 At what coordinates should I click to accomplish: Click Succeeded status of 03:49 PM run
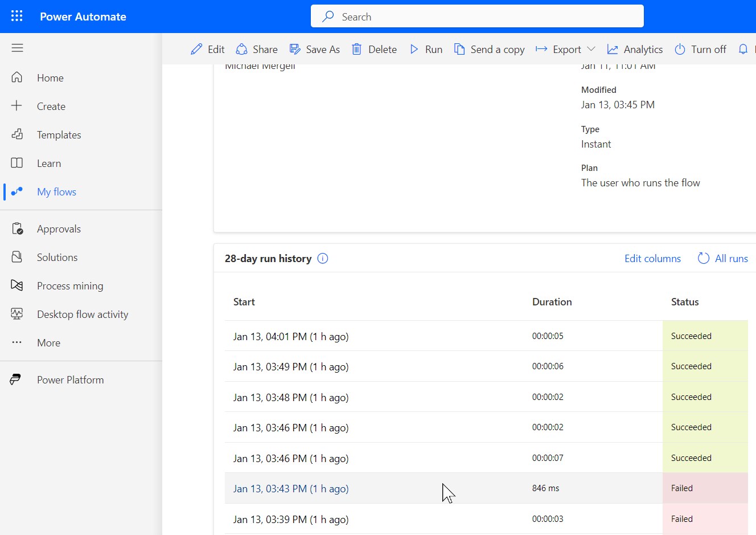pyautogui.click(x=691, y=366)
